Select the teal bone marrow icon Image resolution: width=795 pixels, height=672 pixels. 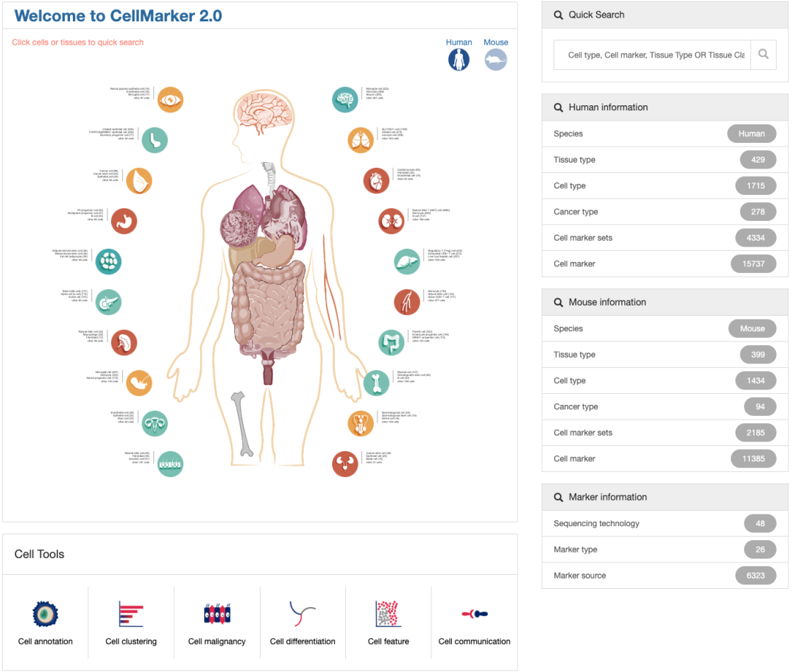pyautogui.click(x=376, y=383)
